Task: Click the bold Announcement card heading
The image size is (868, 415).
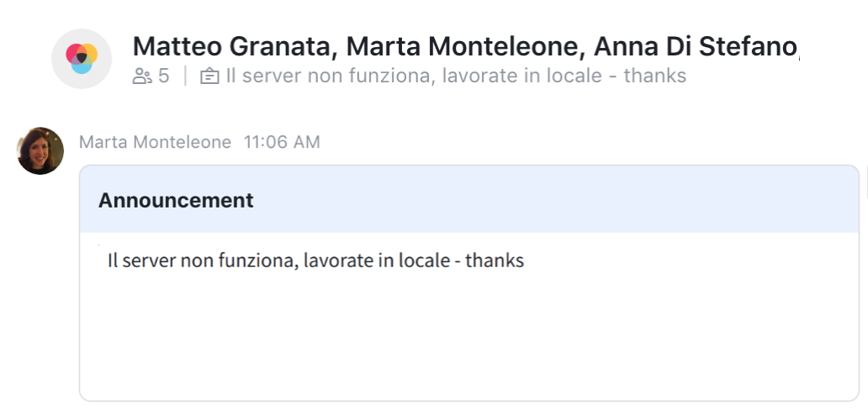Action: click(176, 200)
